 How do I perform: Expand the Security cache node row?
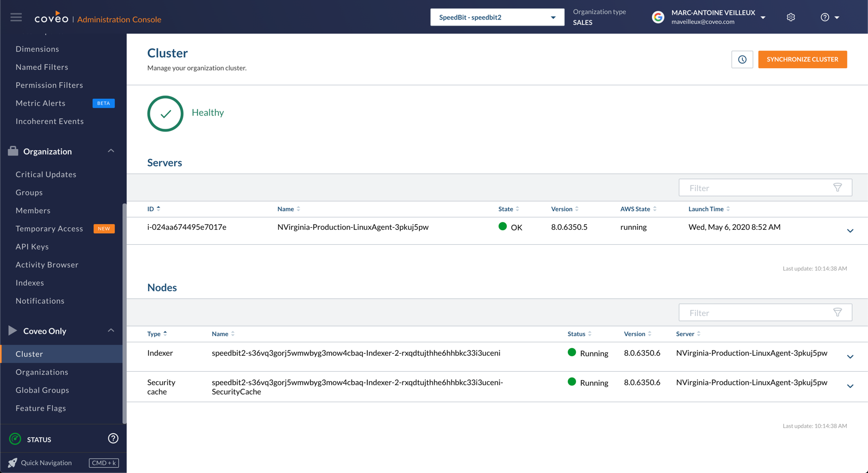coord(850,386)
